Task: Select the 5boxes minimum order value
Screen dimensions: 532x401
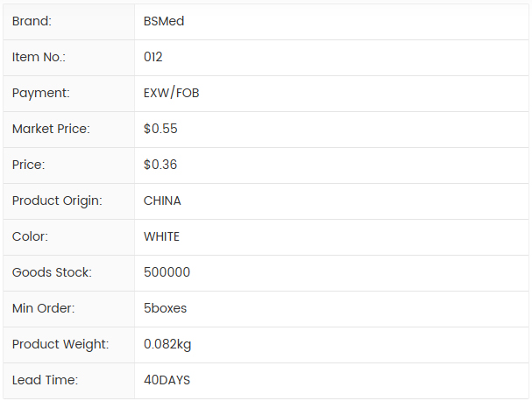Action: [165, 308]
